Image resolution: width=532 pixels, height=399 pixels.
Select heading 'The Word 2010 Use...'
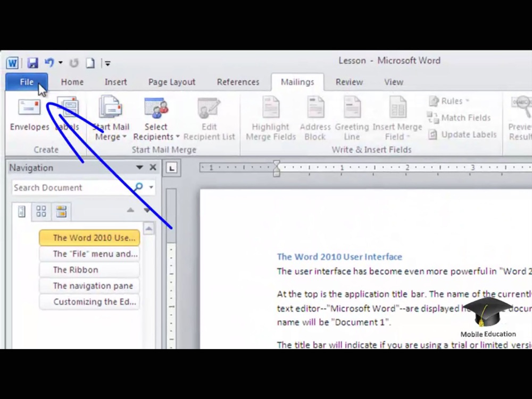pyautogui.click(x=89, y=238)
